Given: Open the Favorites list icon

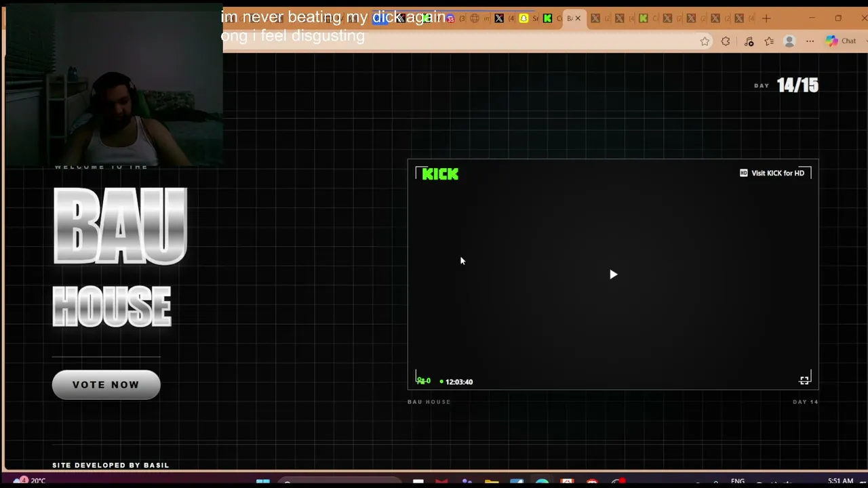Looking at the screenshot, I should click(x=769, y=41).
